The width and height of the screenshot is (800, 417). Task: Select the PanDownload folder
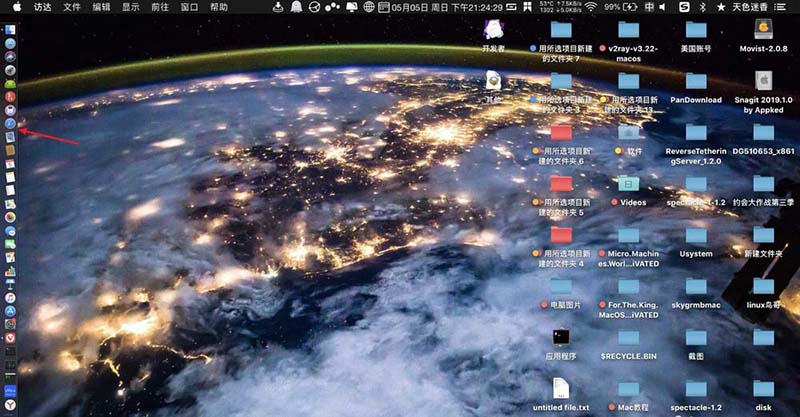(x=695, y=82)
